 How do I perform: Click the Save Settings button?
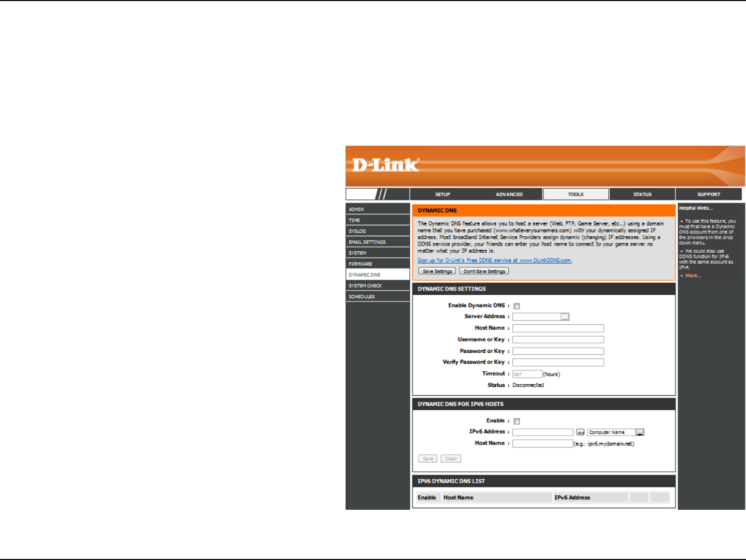(x=437, y=271)
